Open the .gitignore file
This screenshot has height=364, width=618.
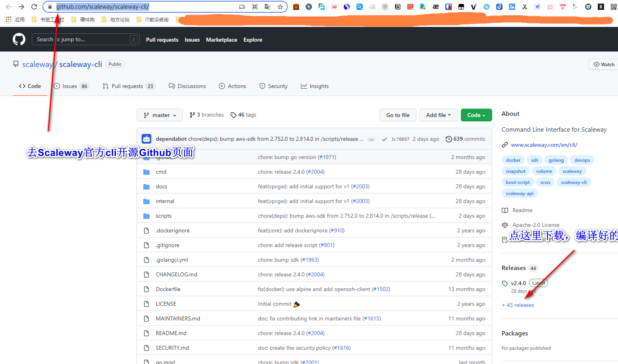[x=167, y=245]
